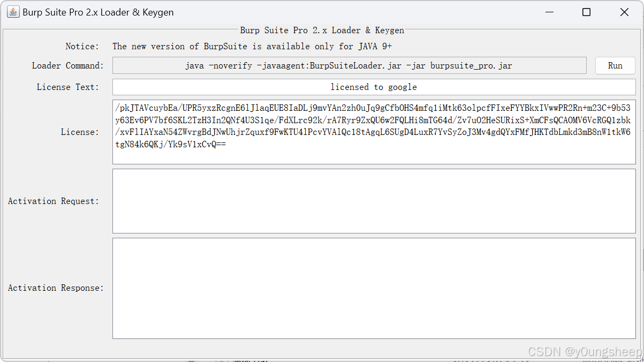Click the 'License Text:' label
This screenshot has height=362, width=644.
click(x=68, y=87)
